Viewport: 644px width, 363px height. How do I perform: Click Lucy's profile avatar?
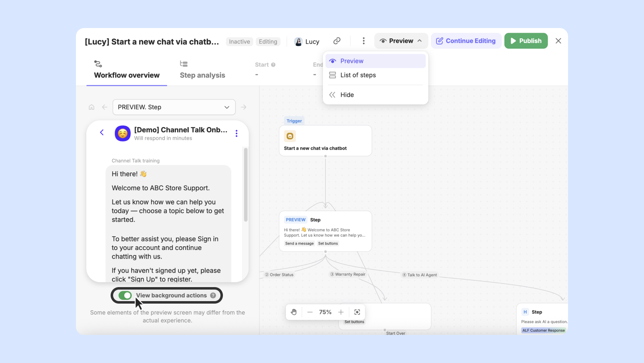(298, 42)
